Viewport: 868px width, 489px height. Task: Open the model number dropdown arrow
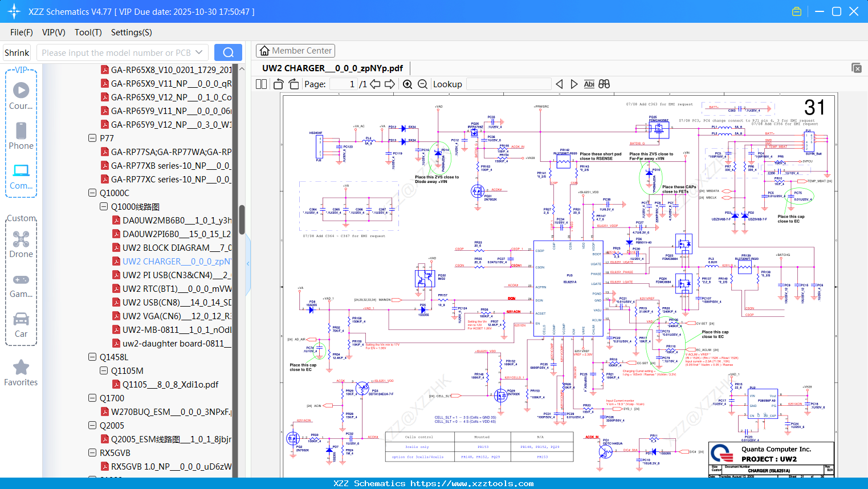[x=199, y=52]
